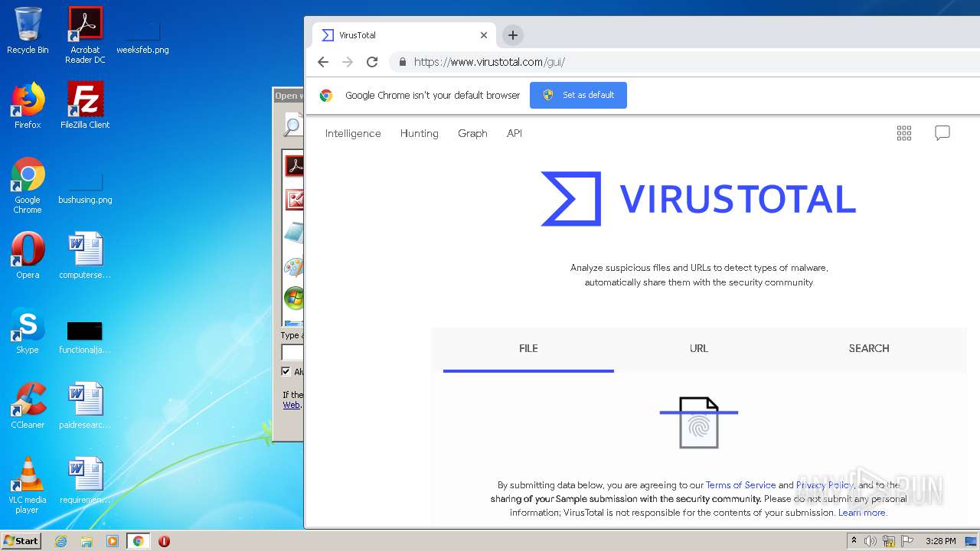Open the VirusTotal apps grid icon

[x=904, y=133]
